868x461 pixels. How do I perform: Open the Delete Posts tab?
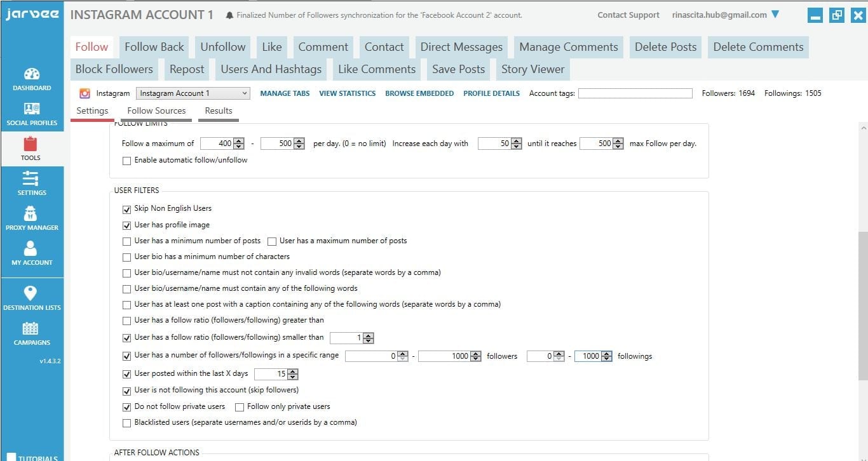(665, 47)
